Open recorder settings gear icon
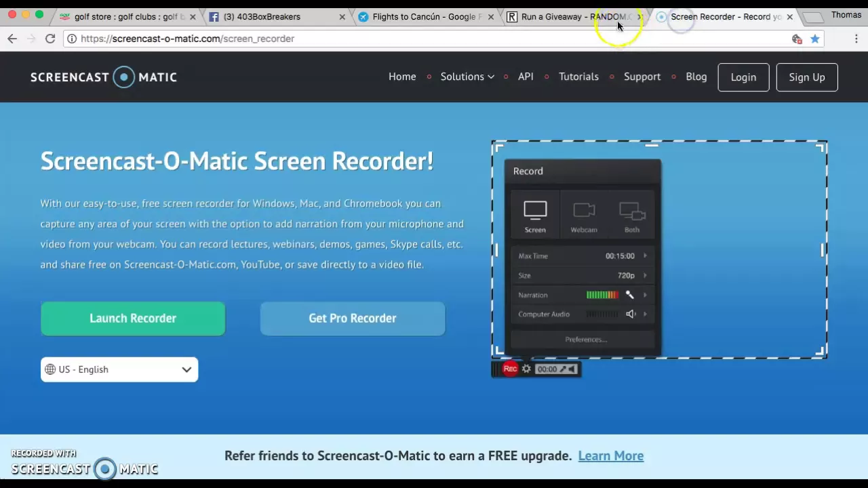868x488 pixels. point(526,369)
